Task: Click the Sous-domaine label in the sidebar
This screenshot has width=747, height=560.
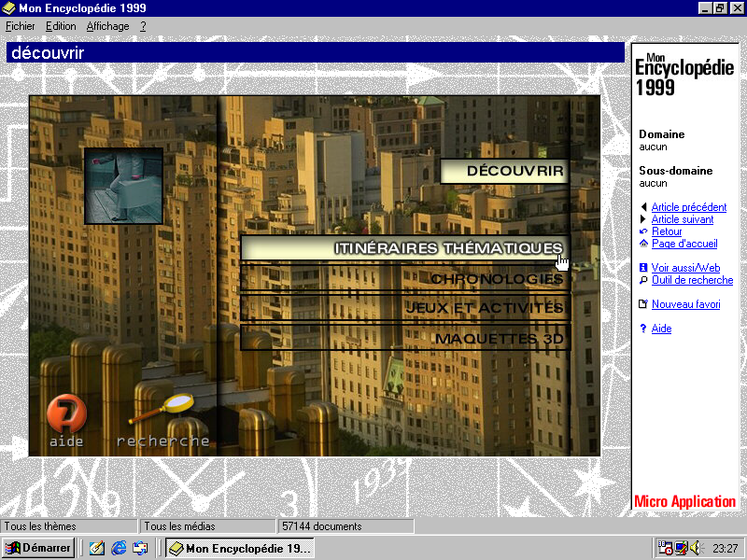Action: tap(675, 171)
